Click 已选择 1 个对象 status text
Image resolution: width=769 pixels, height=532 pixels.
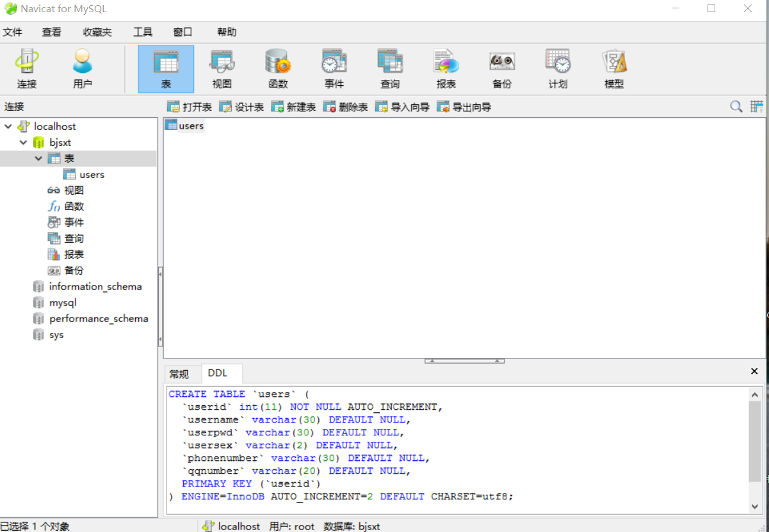[35, 526]
